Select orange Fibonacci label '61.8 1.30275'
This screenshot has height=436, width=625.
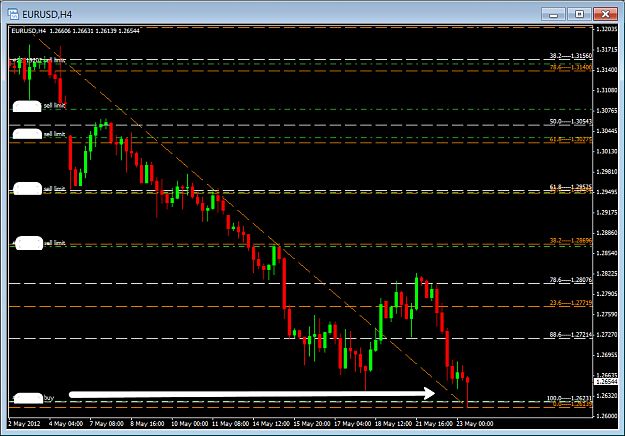click(571, 139)
